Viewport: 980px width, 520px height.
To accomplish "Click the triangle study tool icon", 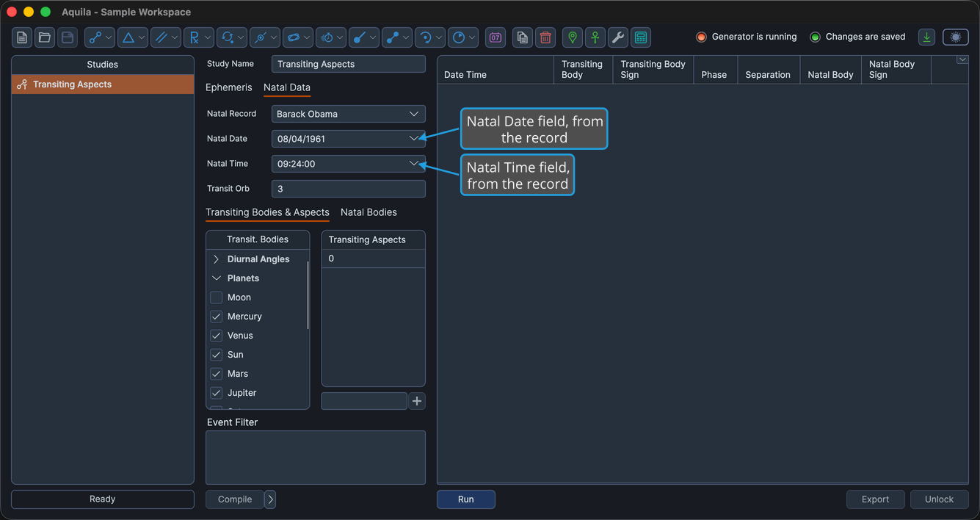I will point(128,37).
